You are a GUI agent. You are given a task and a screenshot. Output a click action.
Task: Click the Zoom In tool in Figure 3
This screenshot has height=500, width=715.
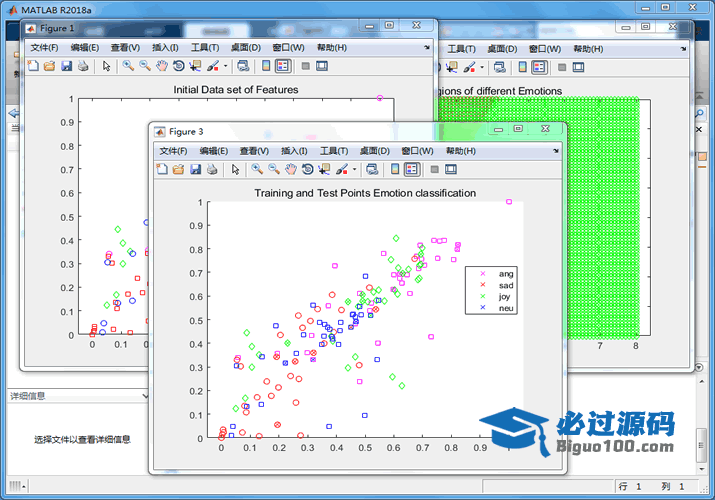click(x=257, y=170)
